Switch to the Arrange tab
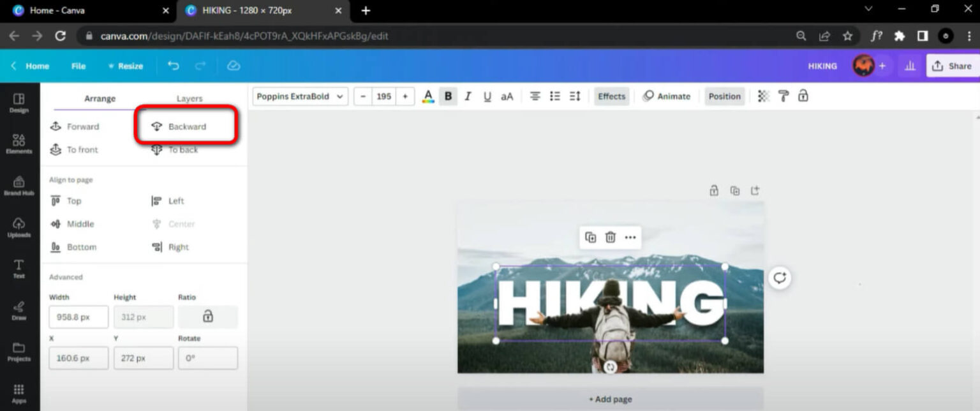Viewport: 980px width, 411px height. pos(100,99)
